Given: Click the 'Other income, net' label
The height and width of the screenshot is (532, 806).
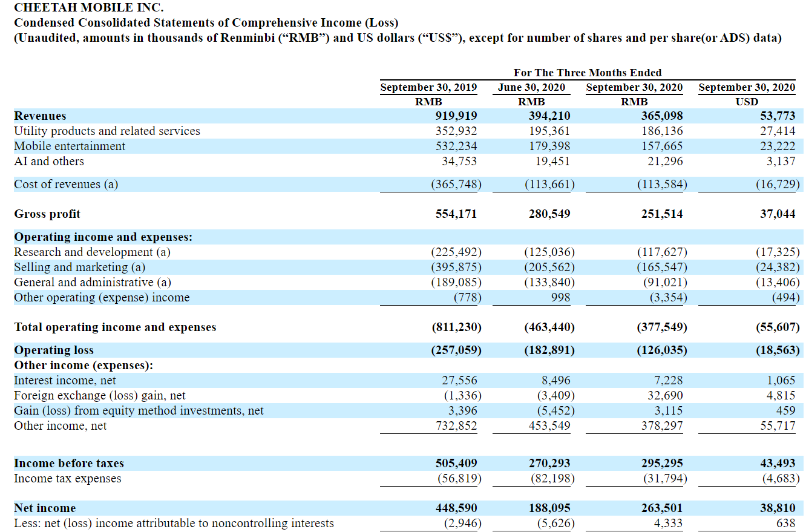Looking at the screenshot, I should tap(60, 425).
